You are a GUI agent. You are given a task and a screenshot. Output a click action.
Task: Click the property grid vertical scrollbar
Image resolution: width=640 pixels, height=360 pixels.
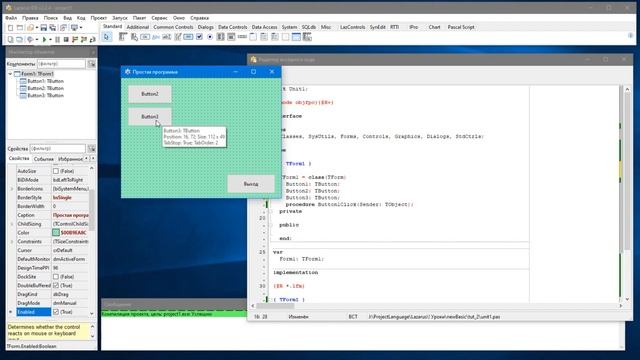(92, 241)
